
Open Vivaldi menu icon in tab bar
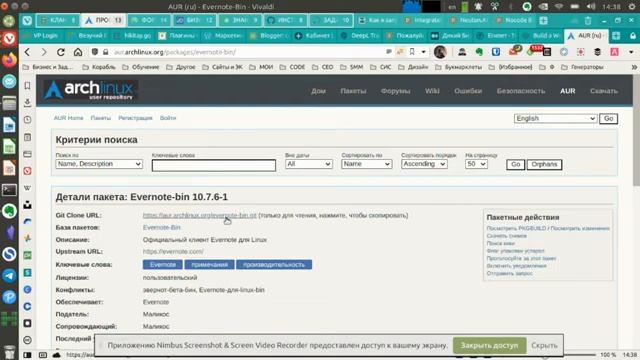(27, 20)
